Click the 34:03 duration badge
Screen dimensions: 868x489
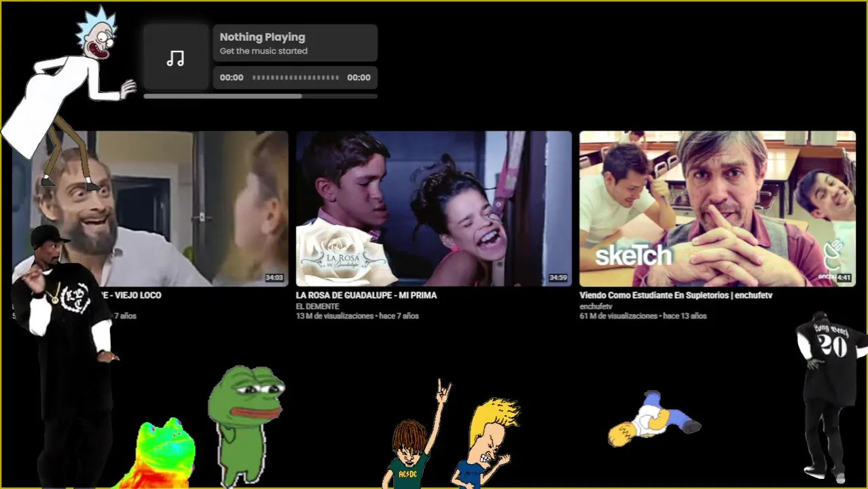click(274, 278)
